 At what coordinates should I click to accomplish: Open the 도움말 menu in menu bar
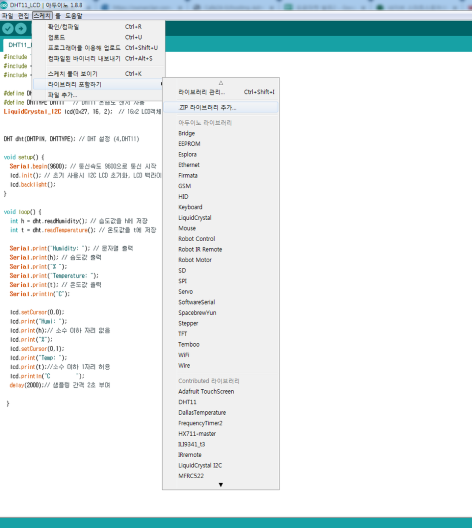[x=74, y=16]
